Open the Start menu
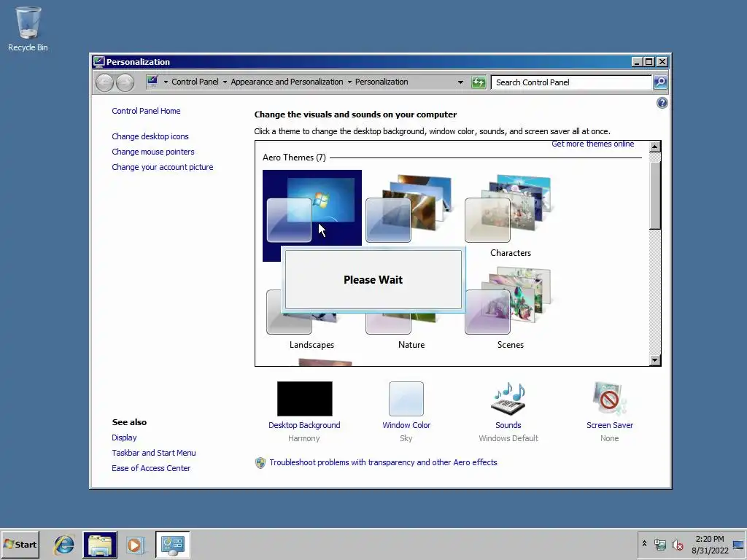The image size is (747, 560). point(20,544)
